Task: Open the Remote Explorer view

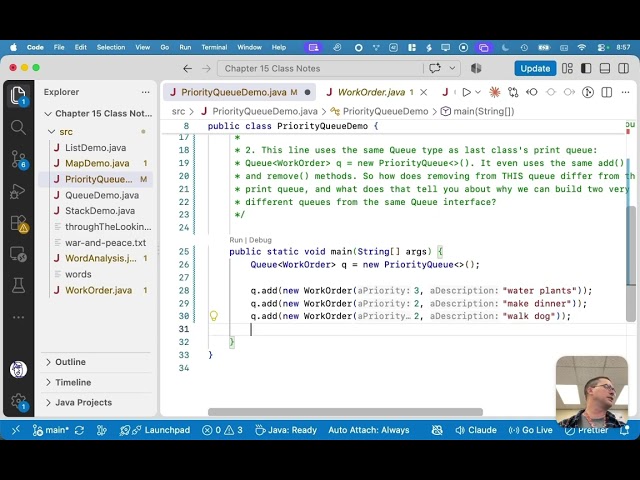Action: 18,254
